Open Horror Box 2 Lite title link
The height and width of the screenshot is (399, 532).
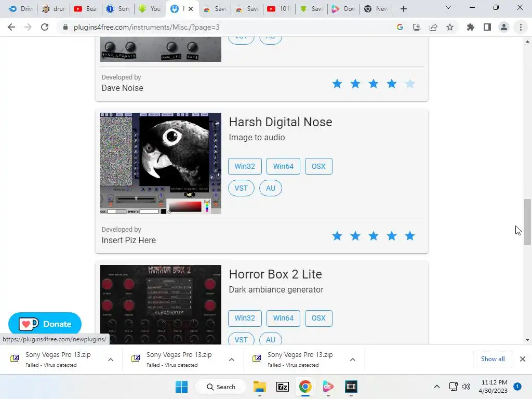[275, 274]
